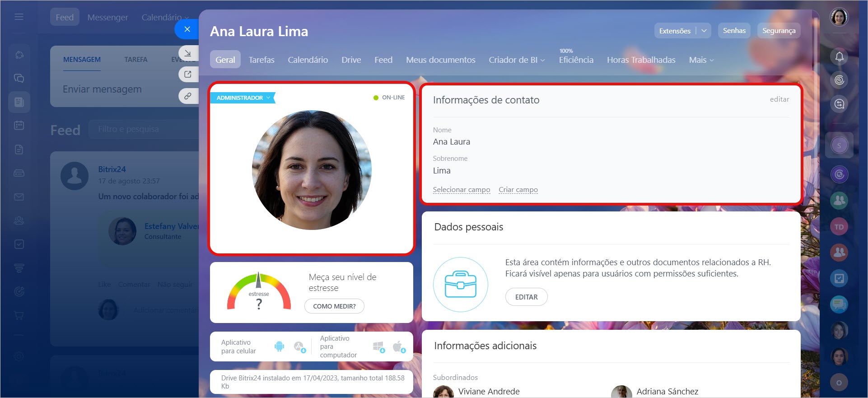The height and width of the screenshot is (398, 868).
Task: Click the macOS desktop app download icon
Action: click(x=399, y=346)
